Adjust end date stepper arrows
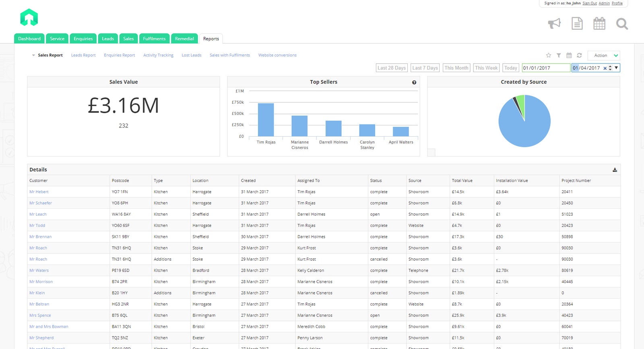This screenshot has width=644, height=349. pos(610,68)
